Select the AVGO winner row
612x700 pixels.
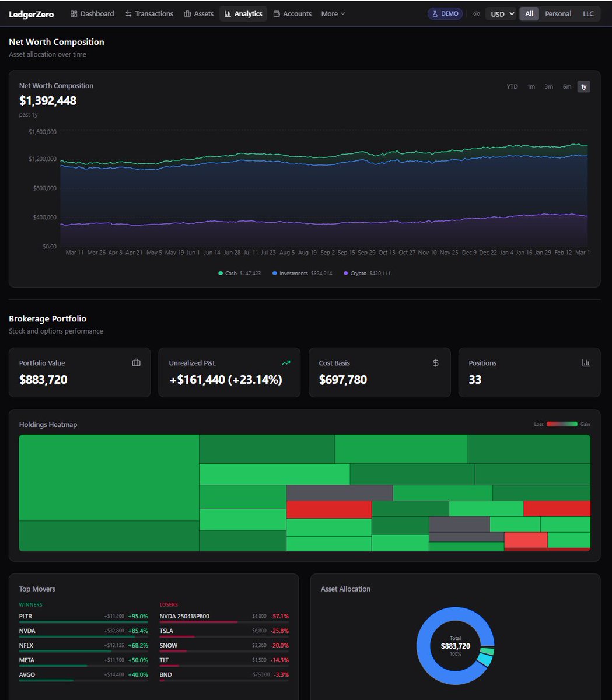pyautogui.click(x=83, y=676)
